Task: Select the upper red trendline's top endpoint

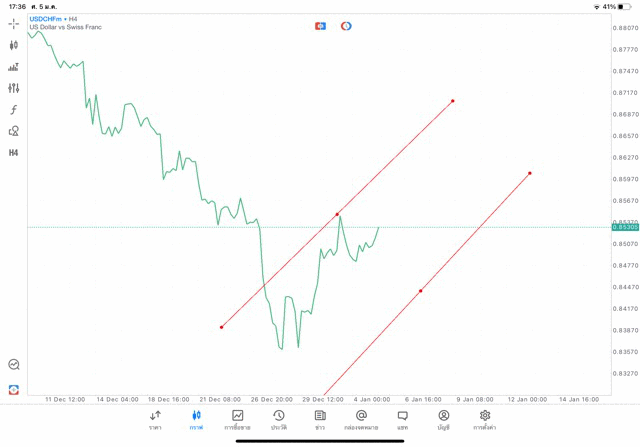Action: tap(453, 100)
